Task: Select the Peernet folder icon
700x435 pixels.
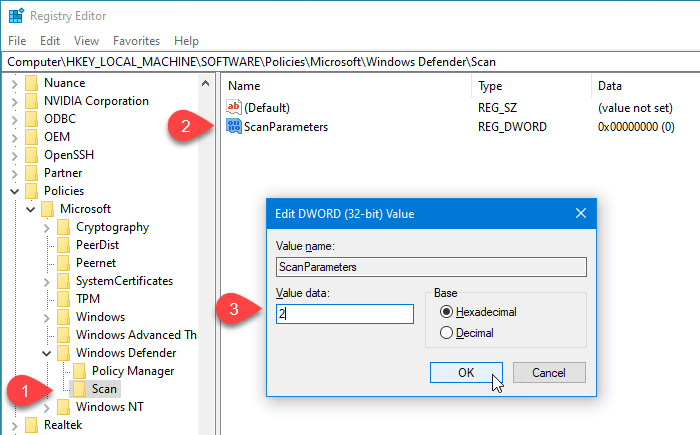Action: tap(63, 263)
